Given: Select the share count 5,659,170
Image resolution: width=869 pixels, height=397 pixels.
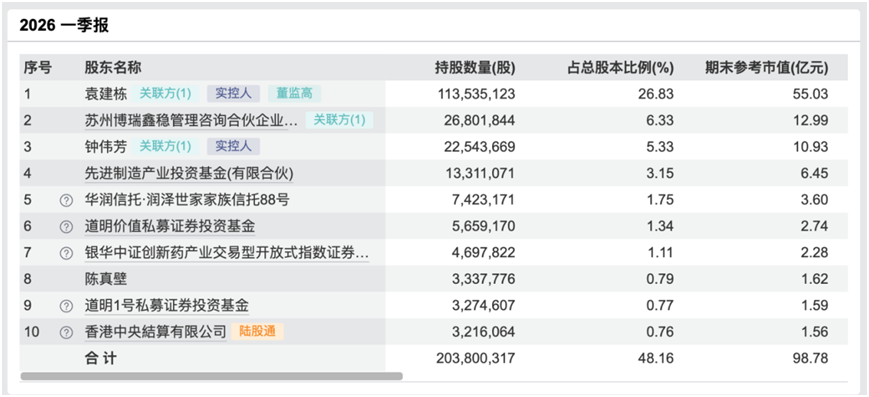Looking at the screenshot, I should 484,227.
